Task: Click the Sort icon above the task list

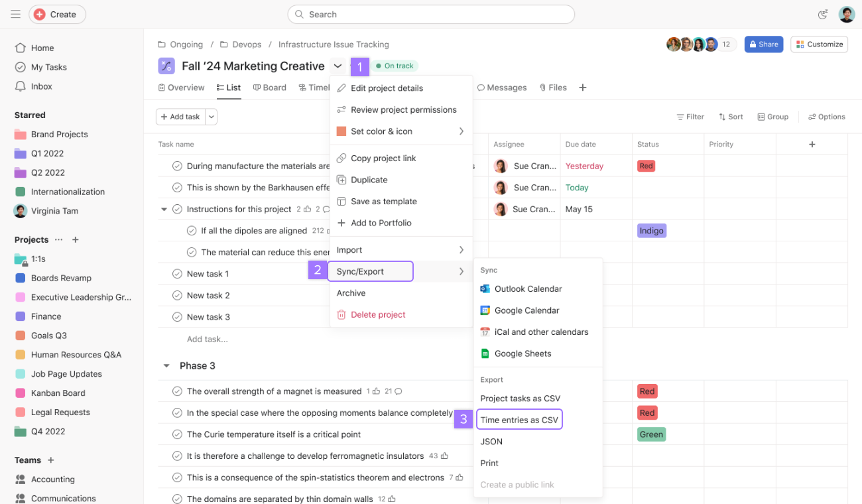Action: pyautogui.click(x=722, y=116)
